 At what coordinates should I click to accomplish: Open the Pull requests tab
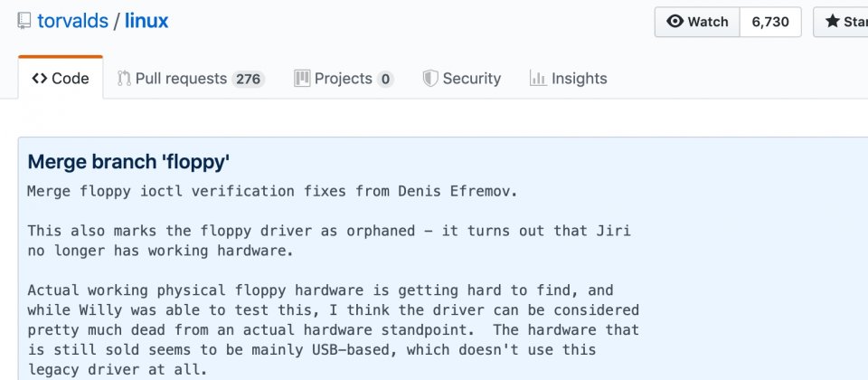[191, 79]
